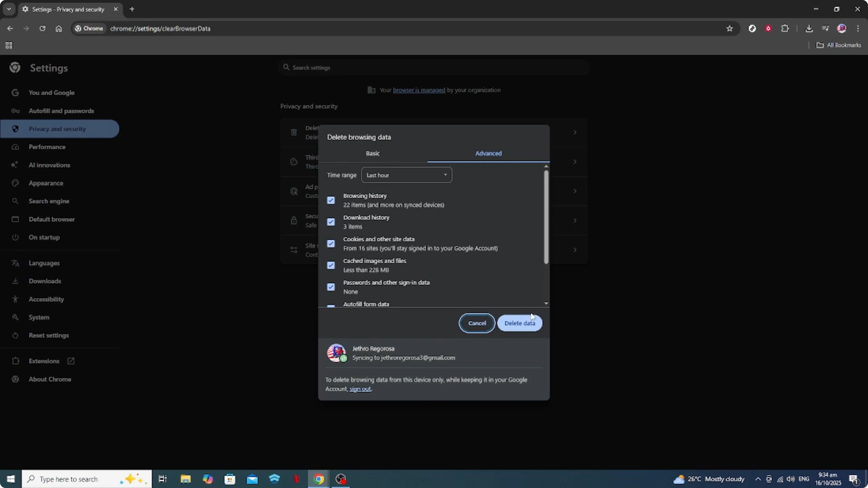The image size is (868, 488).
Task: Open the Chrome profile avatar
Action: click(842, 28)
